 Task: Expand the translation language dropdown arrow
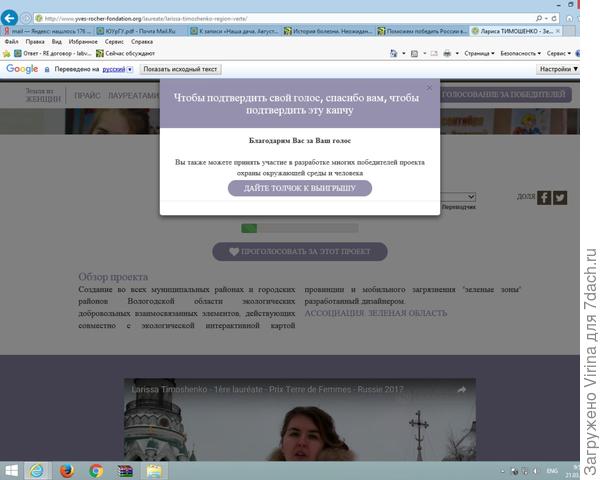[x=130, y=69]
